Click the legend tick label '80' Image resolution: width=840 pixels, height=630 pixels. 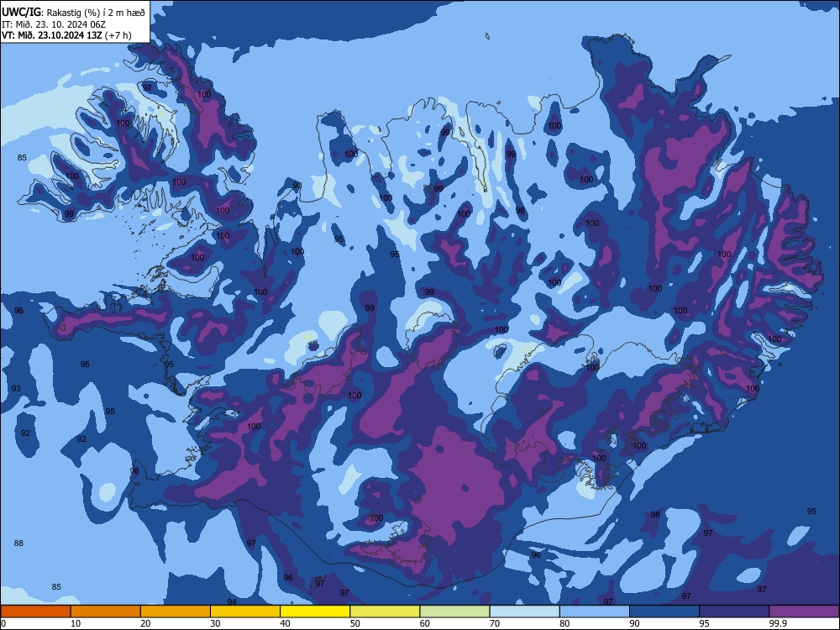click(x=564, y=623)
